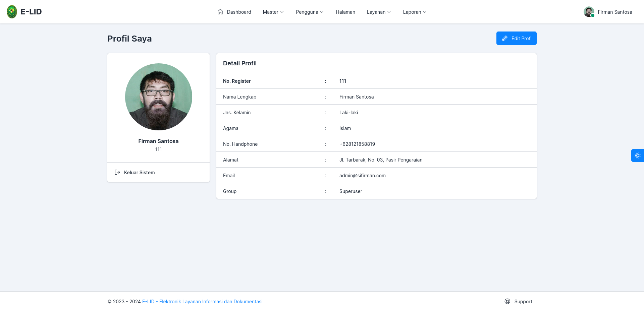Expand the Pengguna dropdown menu

pos(310,12)
